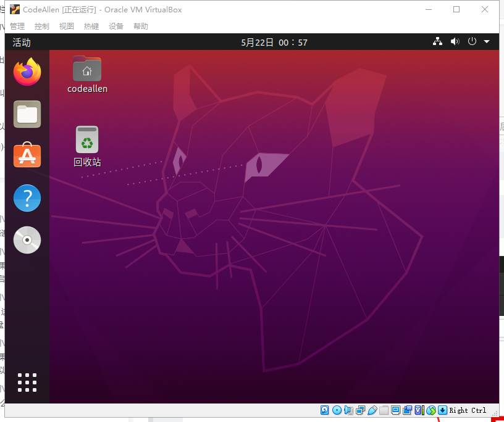Open the 设备 menu
The height and width of the screenshot is (422, 504).
tap(116, 26)
